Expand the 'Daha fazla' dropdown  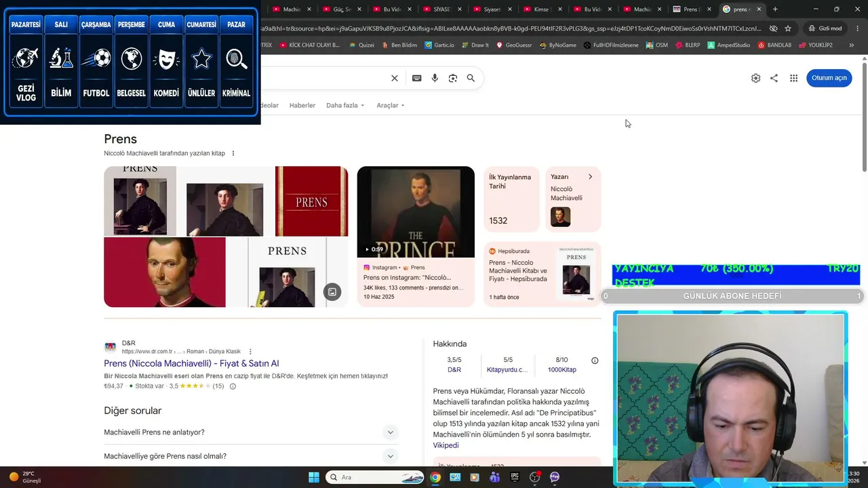tap(345, 106)
